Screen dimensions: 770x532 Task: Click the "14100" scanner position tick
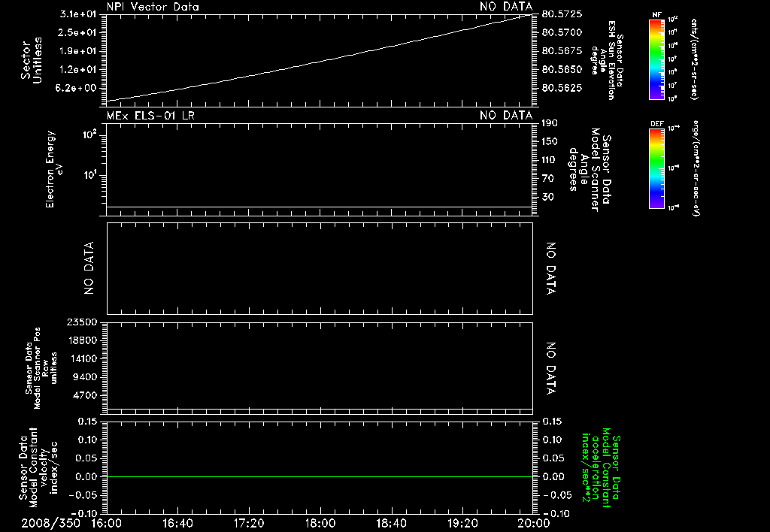point(81,358)
